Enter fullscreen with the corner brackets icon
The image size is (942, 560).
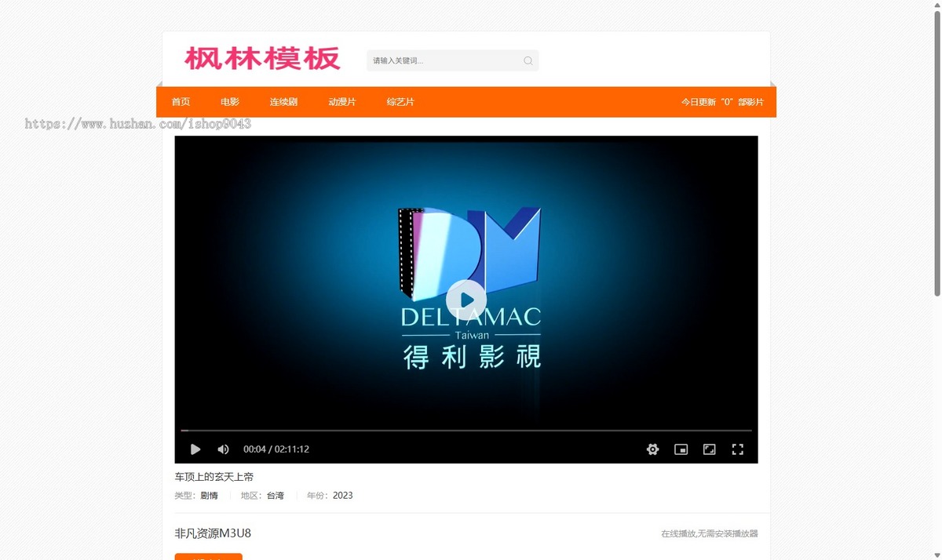tap(737, 449)
